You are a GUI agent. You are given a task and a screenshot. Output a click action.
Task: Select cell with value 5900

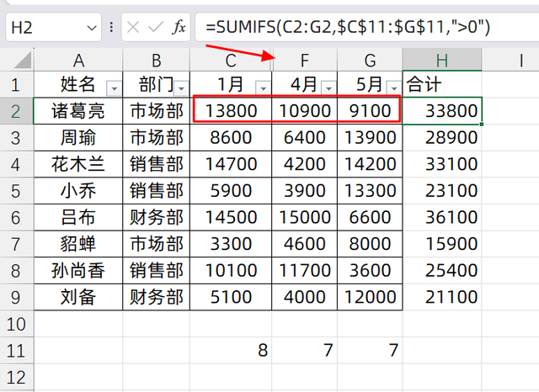click(x=231, y=190)
